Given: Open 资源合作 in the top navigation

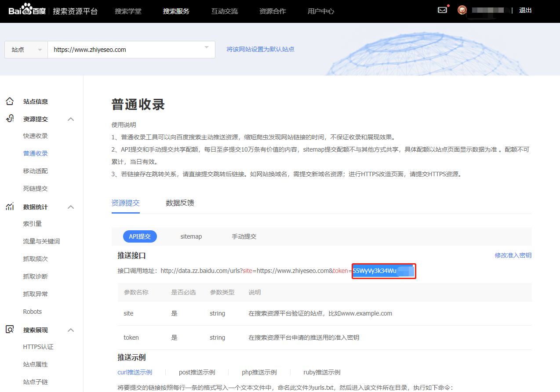Looking at the screenshot, I should point(273,11).
